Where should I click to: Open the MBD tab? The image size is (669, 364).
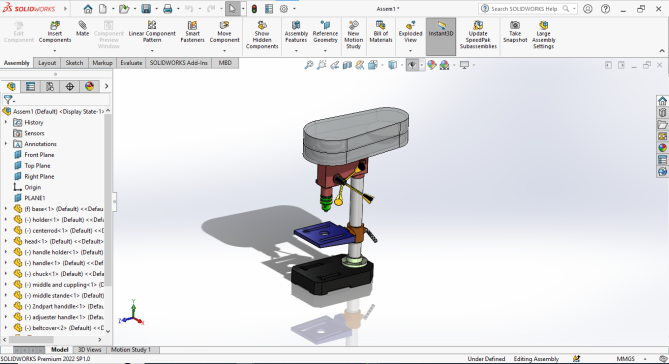(225, 63)
